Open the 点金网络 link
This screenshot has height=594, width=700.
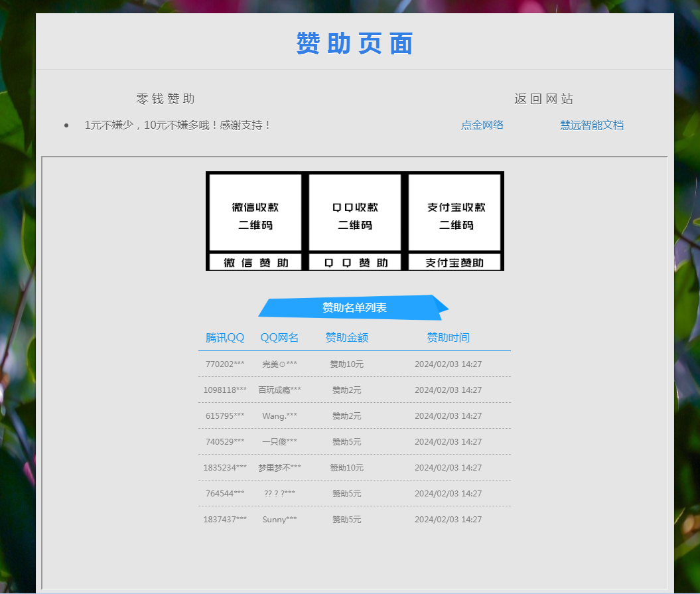[x=482, y=125]
